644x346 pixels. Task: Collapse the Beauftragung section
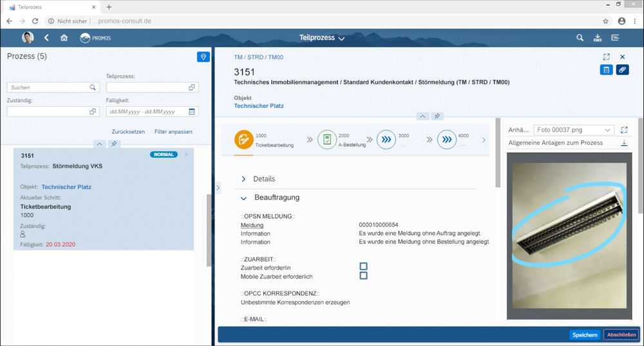click(x=244, y=197)
